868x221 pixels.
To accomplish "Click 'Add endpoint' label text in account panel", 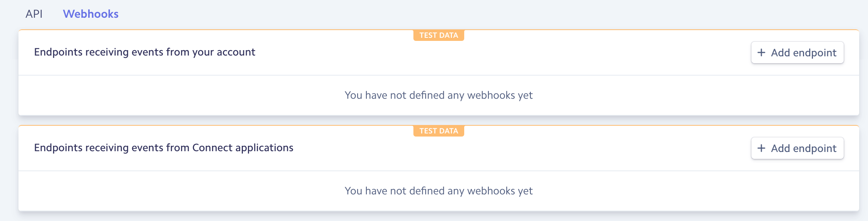I will pos(803,52).
